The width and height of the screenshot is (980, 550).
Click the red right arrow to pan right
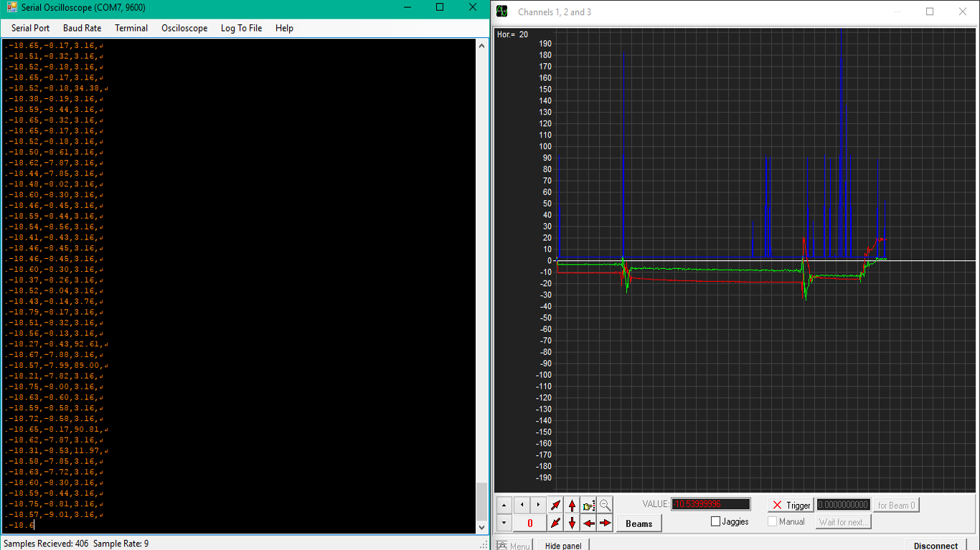(x=605, y=523)
